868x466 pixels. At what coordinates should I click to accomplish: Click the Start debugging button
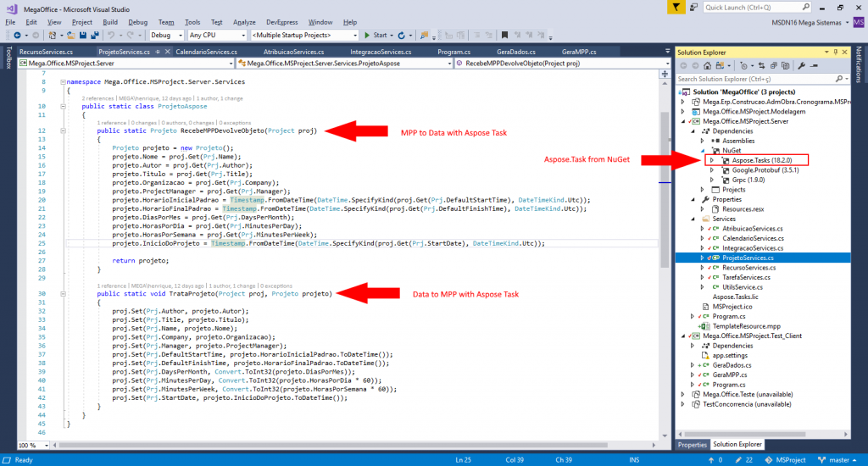(376, 36)
